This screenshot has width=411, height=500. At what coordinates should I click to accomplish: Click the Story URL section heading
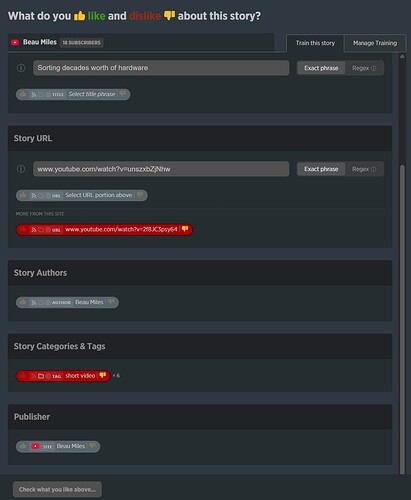coord(33,138)
